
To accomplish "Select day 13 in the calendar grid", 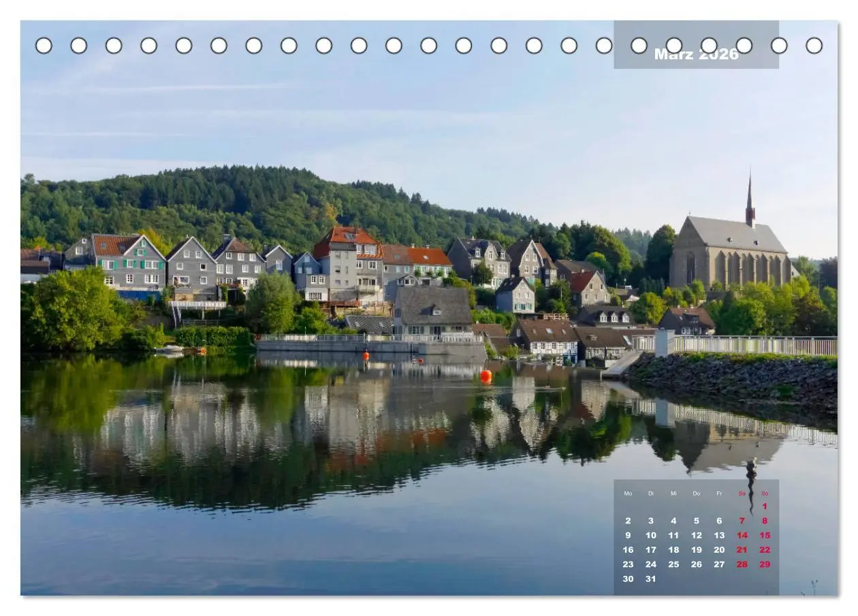I will click(719, 536).
